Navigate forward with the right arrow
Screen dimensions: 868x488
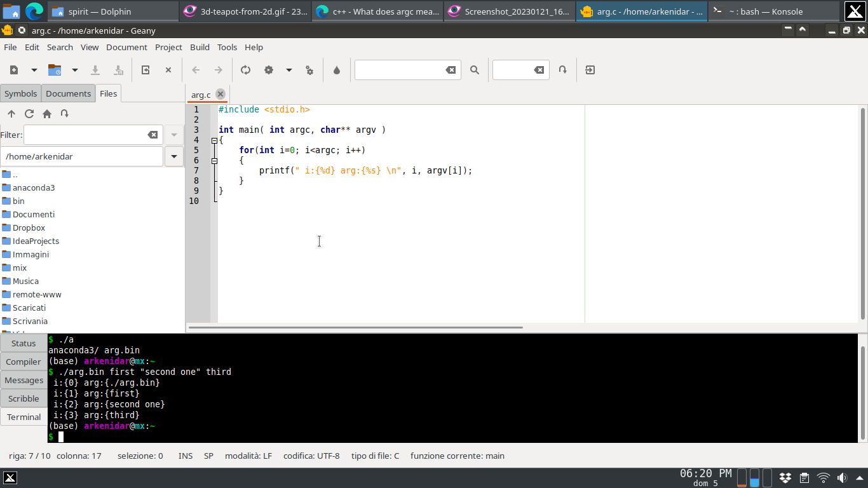pos(218,70)
